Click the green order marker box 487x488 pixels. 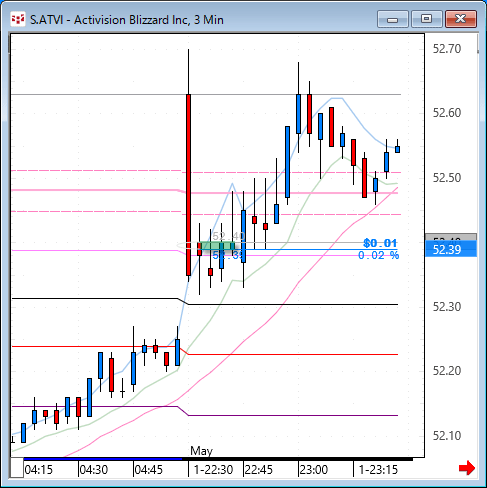pyautogui.click(x=217, y=246)
